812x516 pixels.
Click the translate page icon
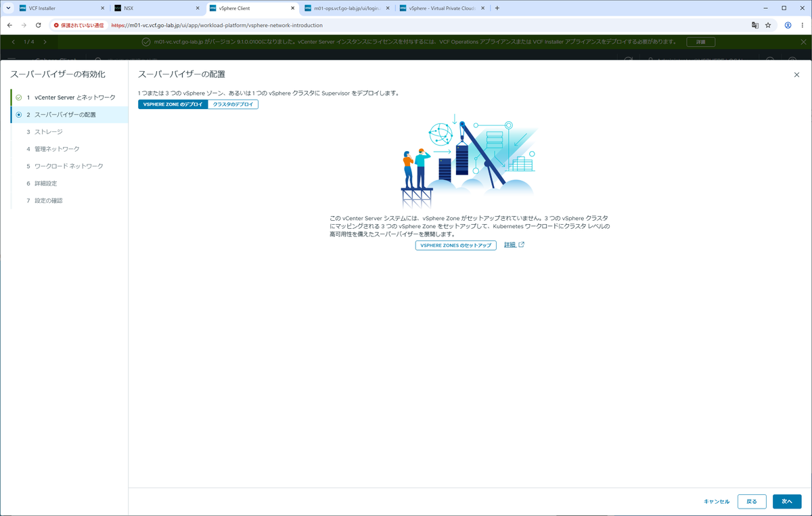[x=755, y=25]
